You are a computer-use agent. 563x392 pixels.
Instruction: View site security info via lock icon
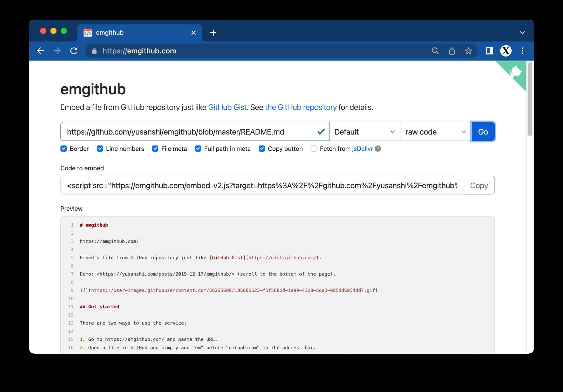pyautogui.click(x=94, y=51)
